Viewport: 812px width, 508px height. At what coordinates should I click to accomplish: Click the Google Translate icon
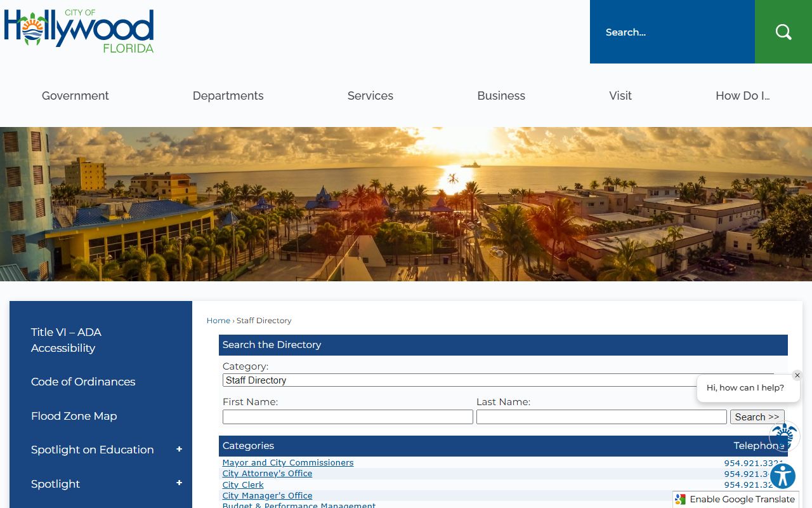[x=681, y=500]
